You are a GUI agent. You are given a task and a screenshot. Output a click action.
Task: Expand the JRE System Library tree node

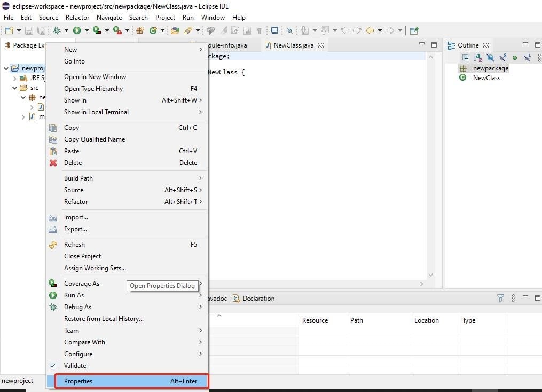click(x=15, y=78)
